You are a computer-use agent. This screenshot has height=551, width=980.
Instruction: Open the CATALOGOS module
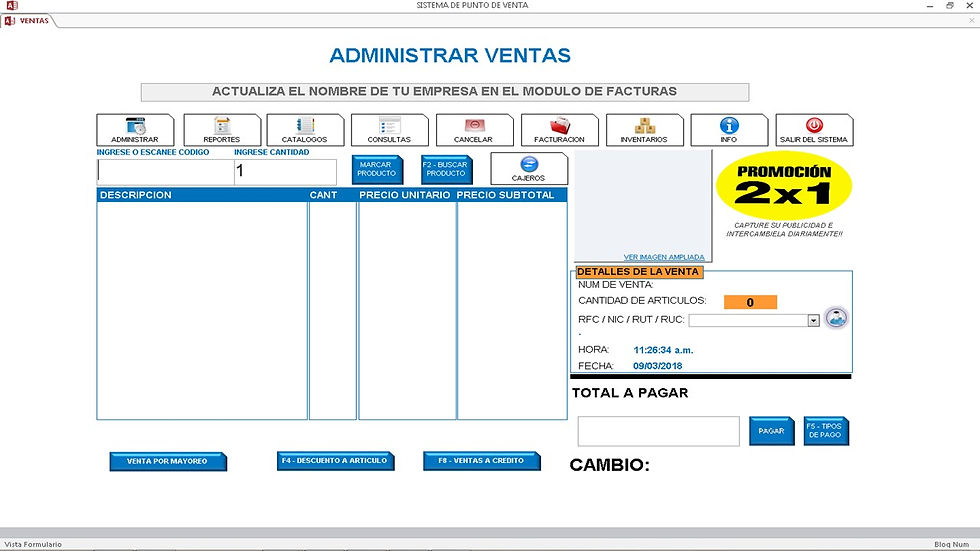coord(305,130)
